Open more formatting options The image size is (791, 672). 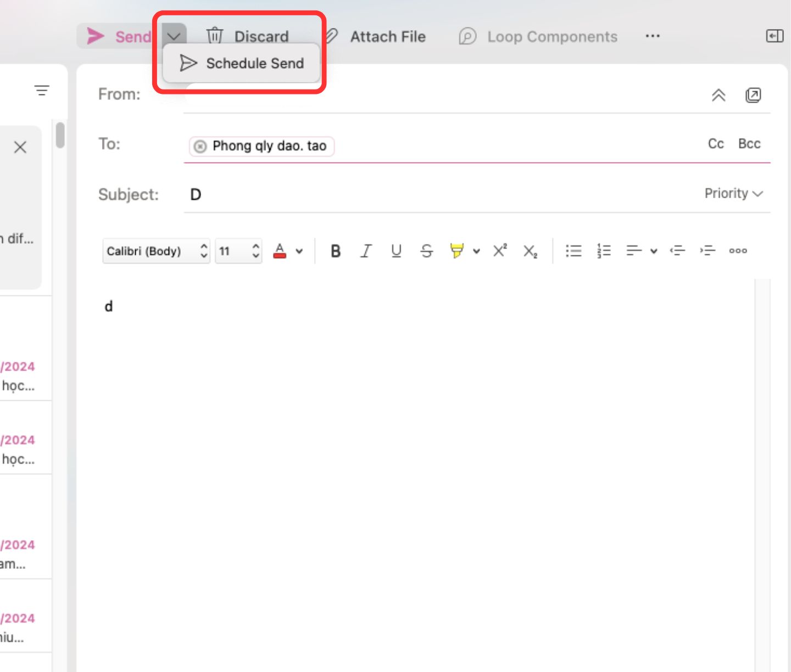pyautogui.click(x=738, y=251)
